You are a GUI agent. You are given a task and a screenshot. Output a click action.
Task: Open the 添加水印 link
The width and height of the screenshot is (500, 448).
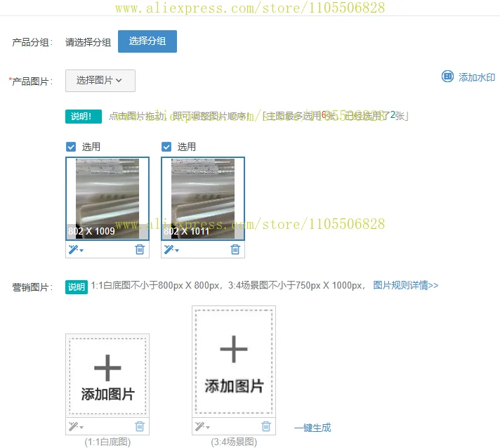pos(476,77)
